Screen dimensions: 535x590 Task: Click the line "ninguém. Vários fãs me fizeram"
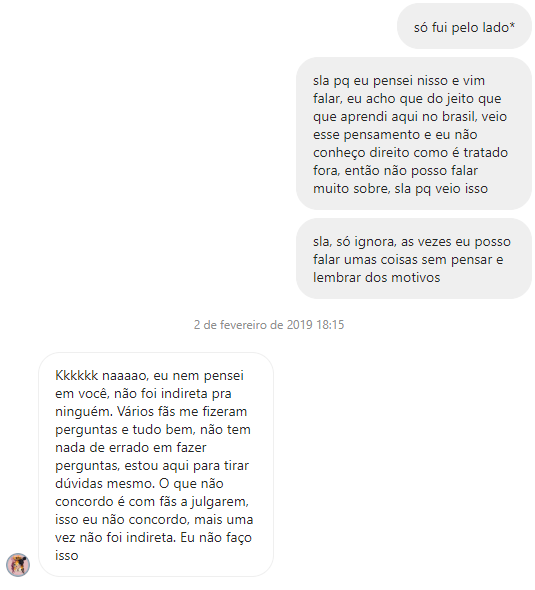[x=151, y=411]
